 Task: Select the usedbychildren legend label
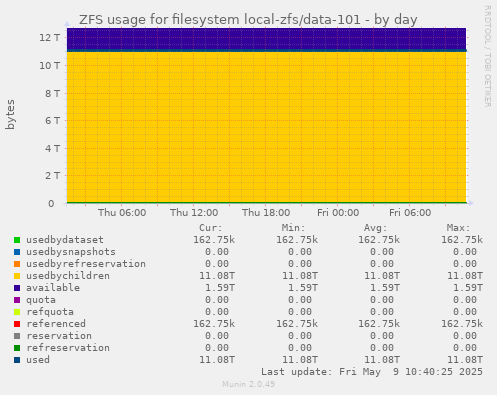click(x=68, y=276)
